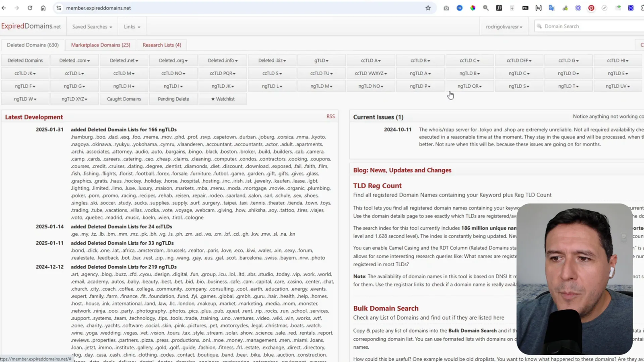Reload the page
The image size is (644, 362).
30,8
